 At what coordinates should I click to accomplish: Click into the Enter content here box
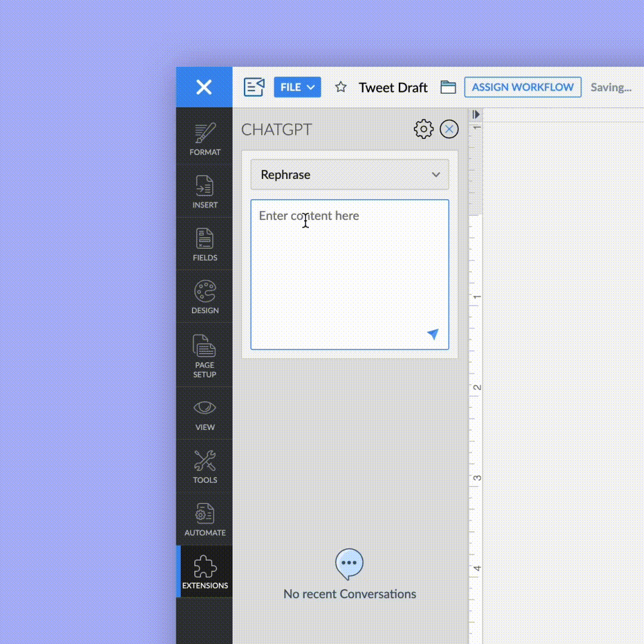point(349,274)
